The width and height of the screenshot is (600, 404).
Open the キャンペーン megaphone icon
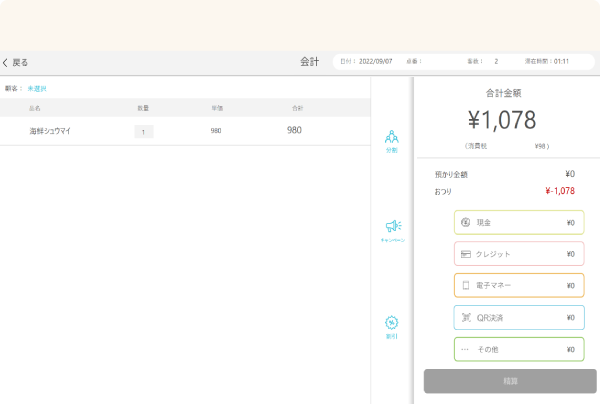coord(392,227)
